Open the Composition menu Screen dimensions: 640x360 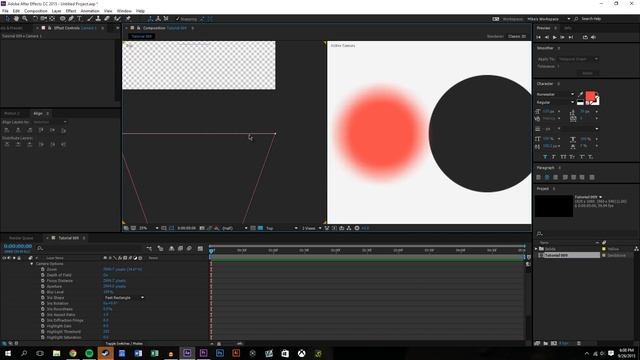pyautogui.click(x=36, y=11)
